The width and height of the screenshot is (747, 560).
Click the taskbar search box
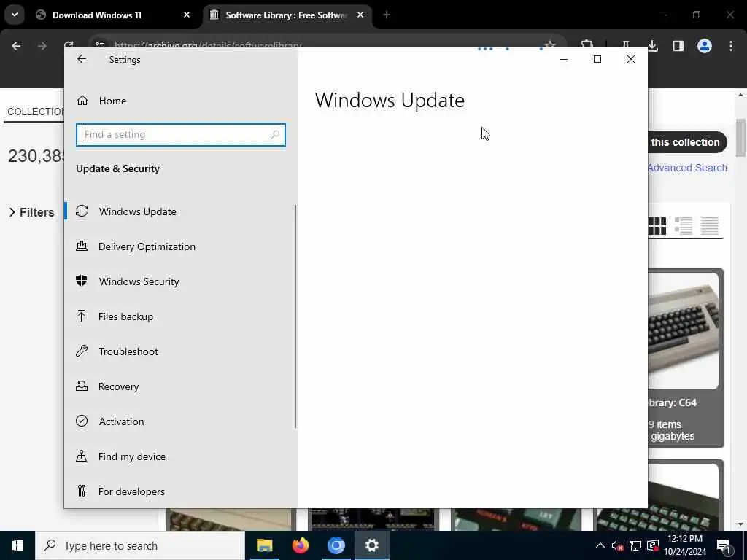pyautogui.click(x=140, y=545)
